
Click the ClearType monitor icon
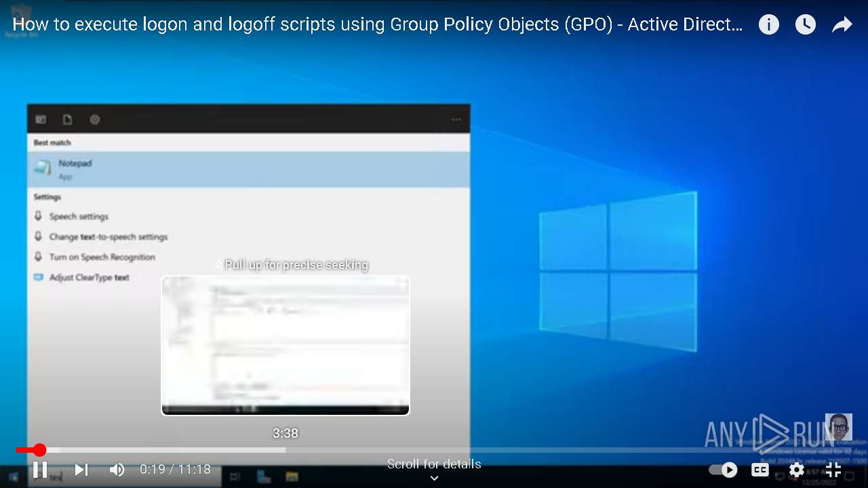(x=38, y=277)
